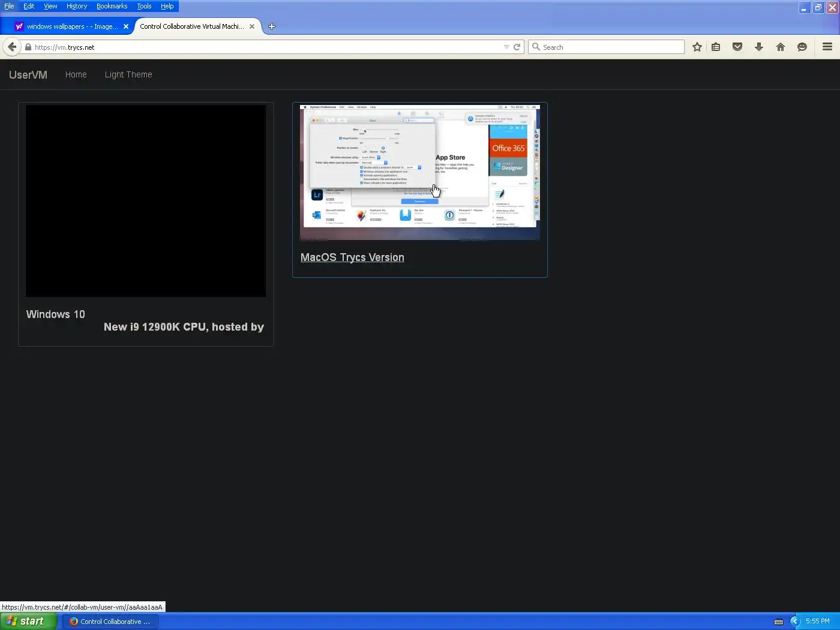The width and height of the screenshot is (840, 630).
Task: Open the Windows start menu
Action: pyautogui.click(x=28, y=621)
